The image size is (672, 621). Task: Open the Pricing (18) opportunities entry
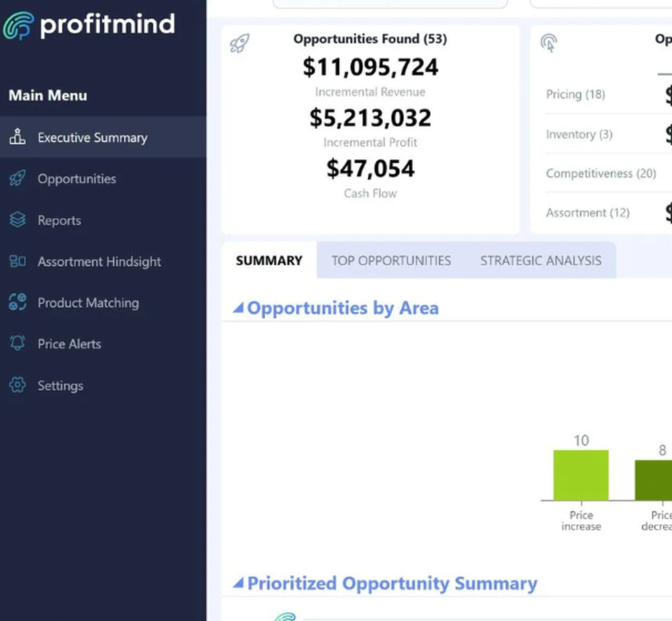tap(575, 95)
